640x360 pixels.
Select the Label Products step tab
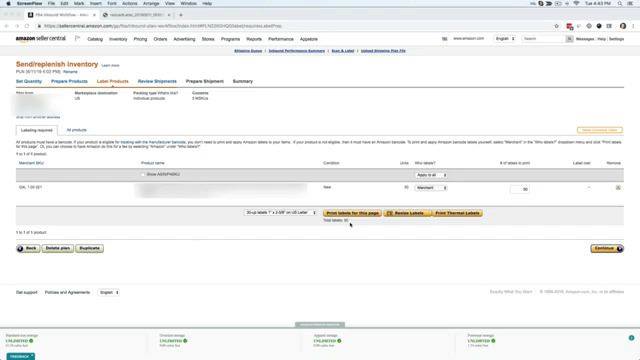[112, 81]
